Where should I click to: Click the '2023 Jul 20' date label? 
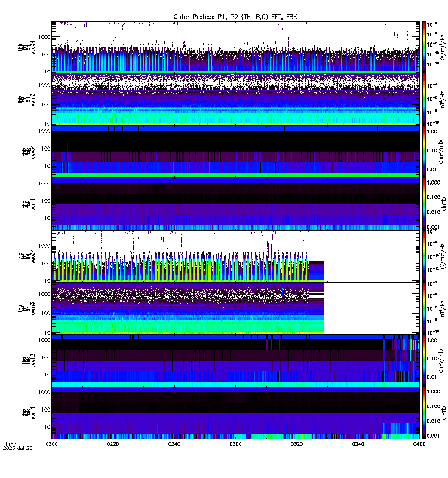(18, 448)
